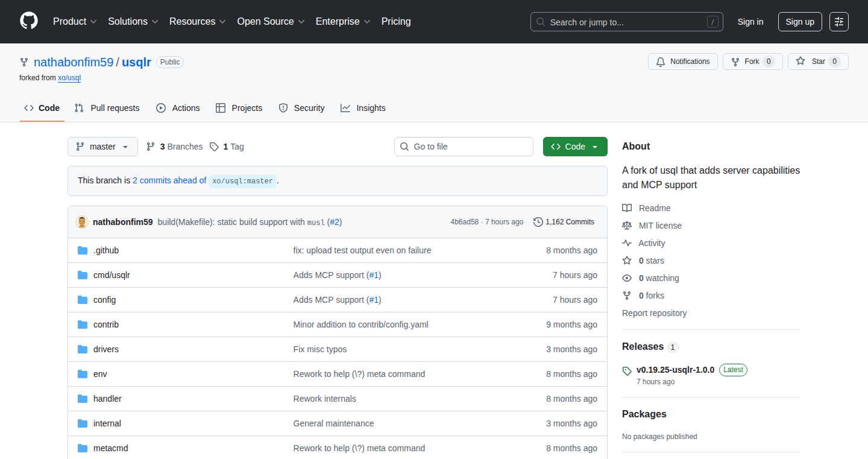Switch to the Pull requests tab
Viewport: 868px width, 459px height.
click(107, 108)
